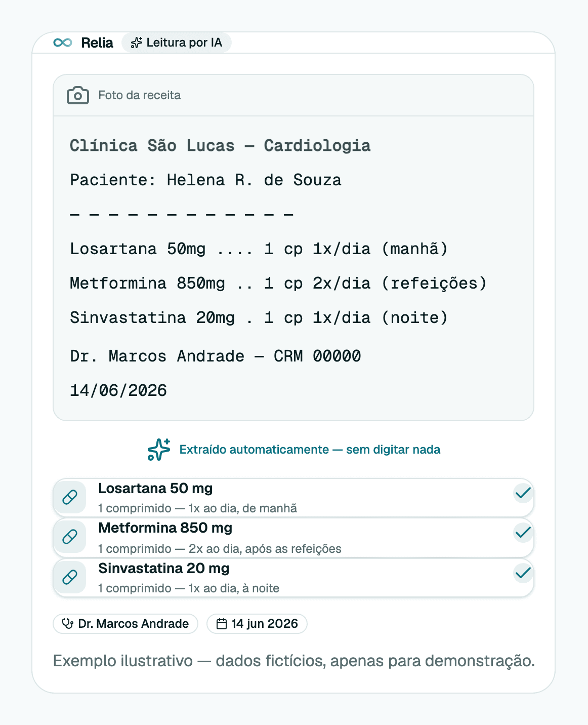
Task: Click the Losartana 50 mg title
Action: 155,489
